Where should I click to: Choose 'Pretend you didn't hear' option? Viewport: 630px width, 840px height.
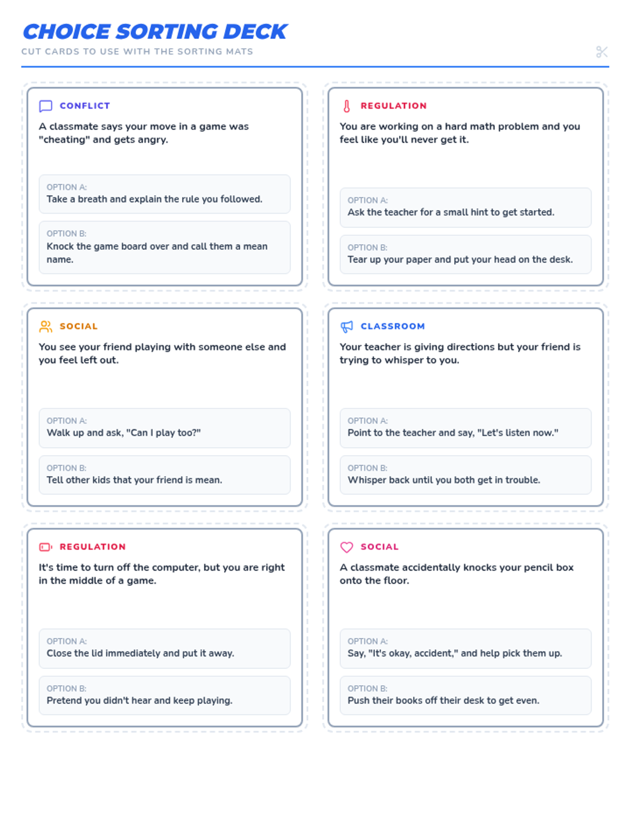pos(164,696)
